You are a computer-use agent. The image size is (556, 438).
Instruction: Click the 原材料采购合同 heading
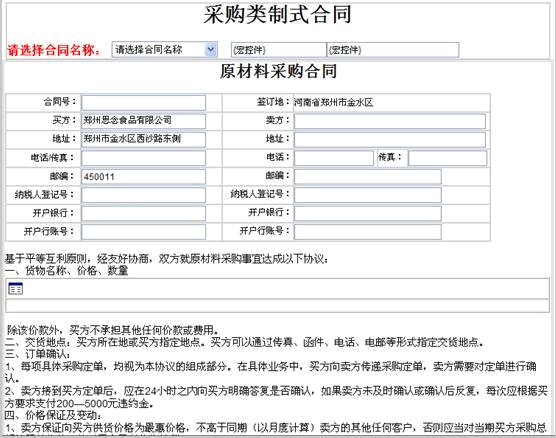click(278, 71)
